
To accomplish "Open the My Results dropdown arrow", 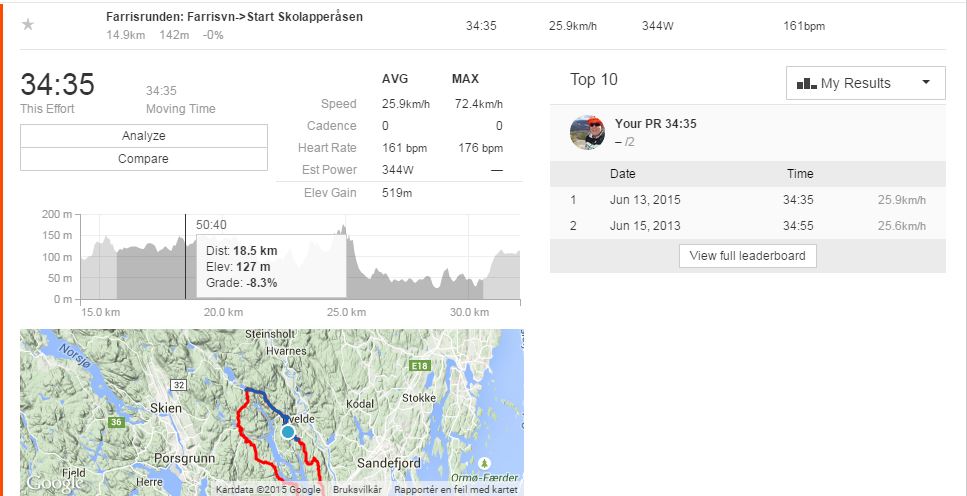I will 926,82.
